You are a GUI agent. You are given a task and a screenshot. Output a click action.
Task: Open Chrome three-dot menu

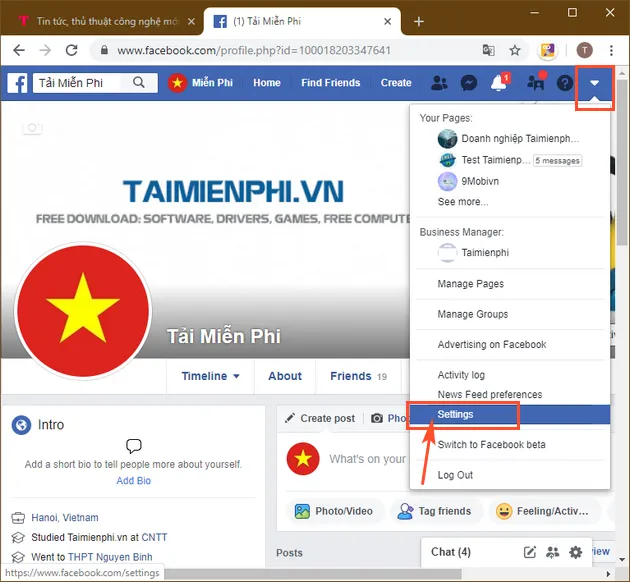tap(611, 50)
